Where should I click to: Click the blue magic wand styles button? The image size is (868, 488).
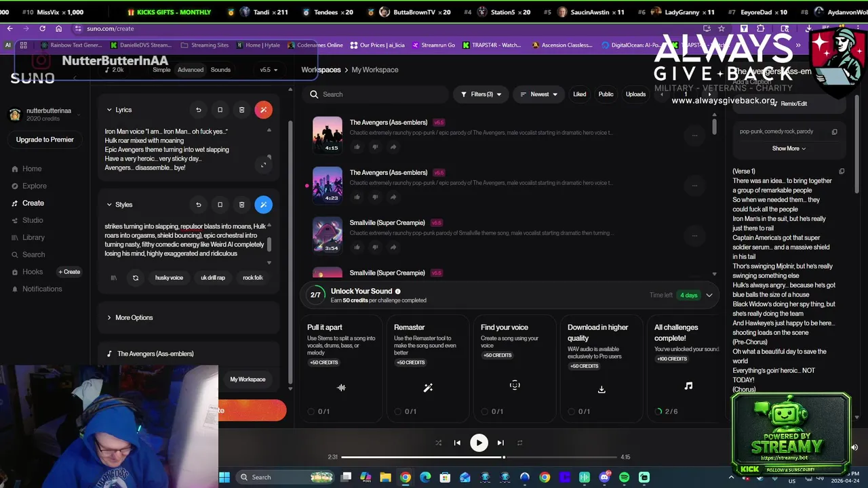[263, 205]
